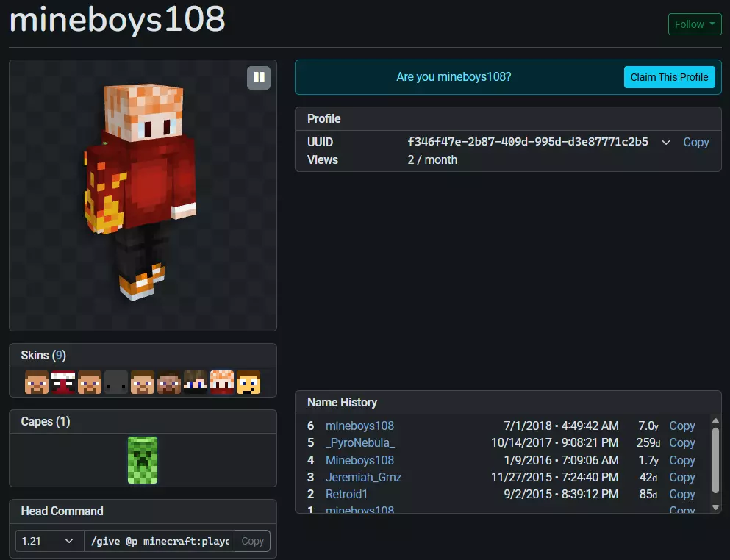Click the /give head command field
This screenshot has width=730, height=560.
(x=160, y=541)
